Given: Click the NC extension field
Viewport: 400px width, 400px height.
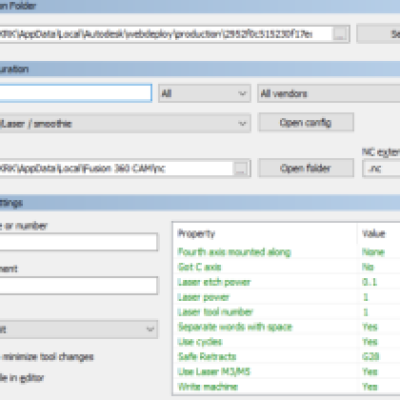Looking at the screenshot, I should coord(381,168).
